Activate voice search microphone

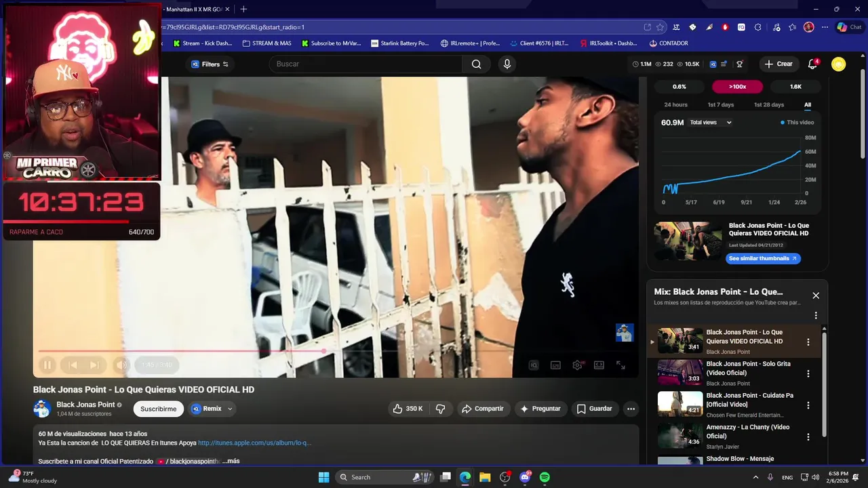tap(507, 64)
